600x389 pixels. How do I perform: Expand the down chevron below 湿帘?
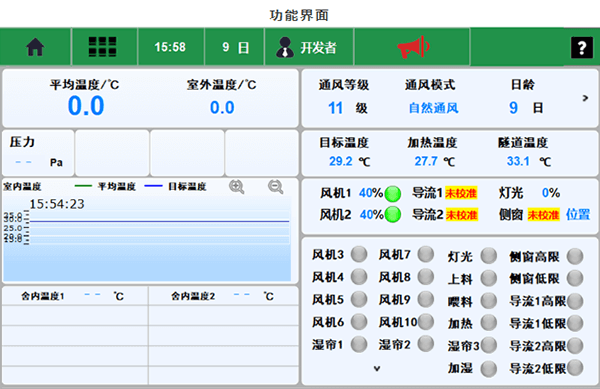pos(377,369)
